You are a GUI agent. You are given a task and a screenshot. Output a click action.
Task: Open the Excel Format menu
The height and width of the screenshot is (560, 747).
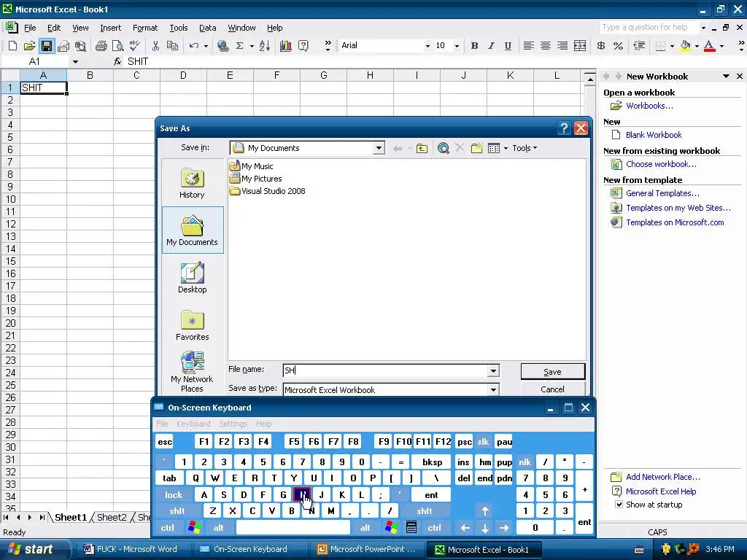(145, 28)
